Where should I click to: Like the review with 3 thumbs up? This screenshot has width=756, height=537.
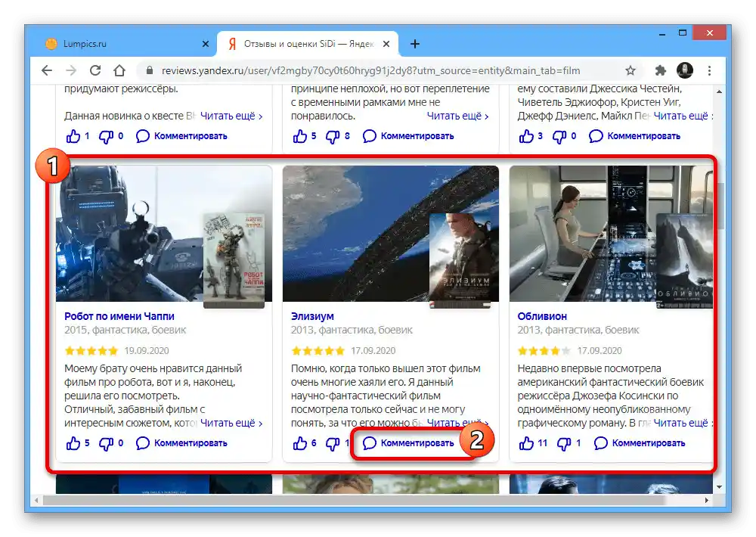[x=526, y=136]
